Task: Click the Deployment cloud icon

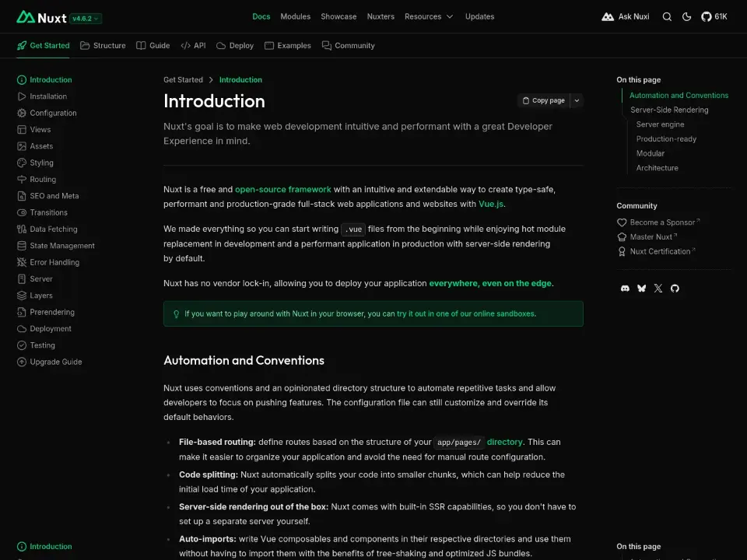Action: tap(22, 329)
